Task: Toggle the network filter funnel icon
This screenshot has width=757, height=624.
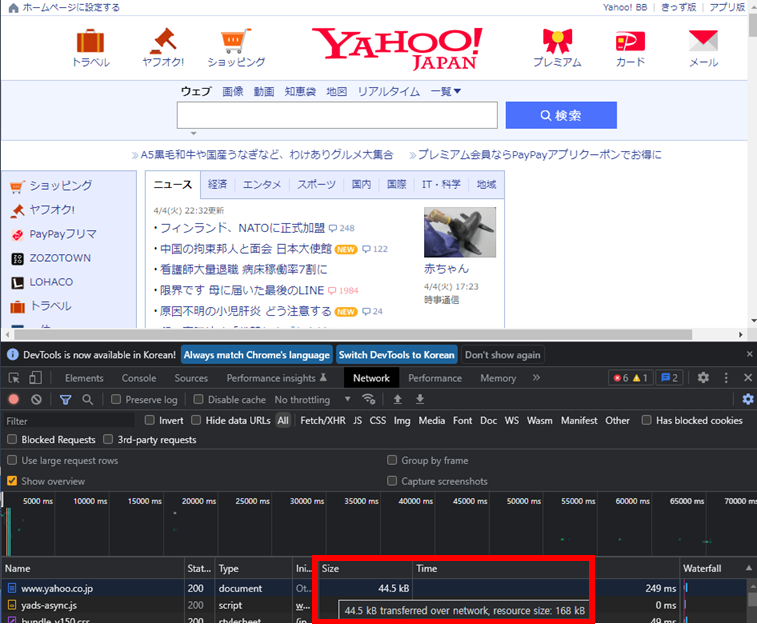Action: pos(65,400)
